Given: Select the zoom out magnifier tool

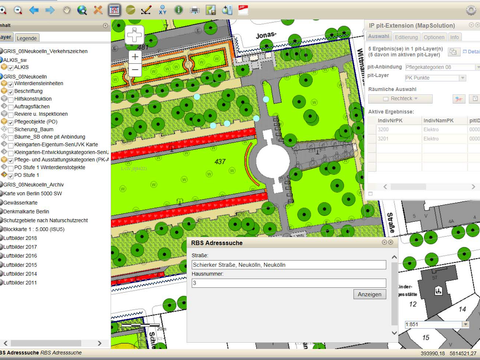Looking at the screenshot, I should pyautogui.click(x=18, y=10).
